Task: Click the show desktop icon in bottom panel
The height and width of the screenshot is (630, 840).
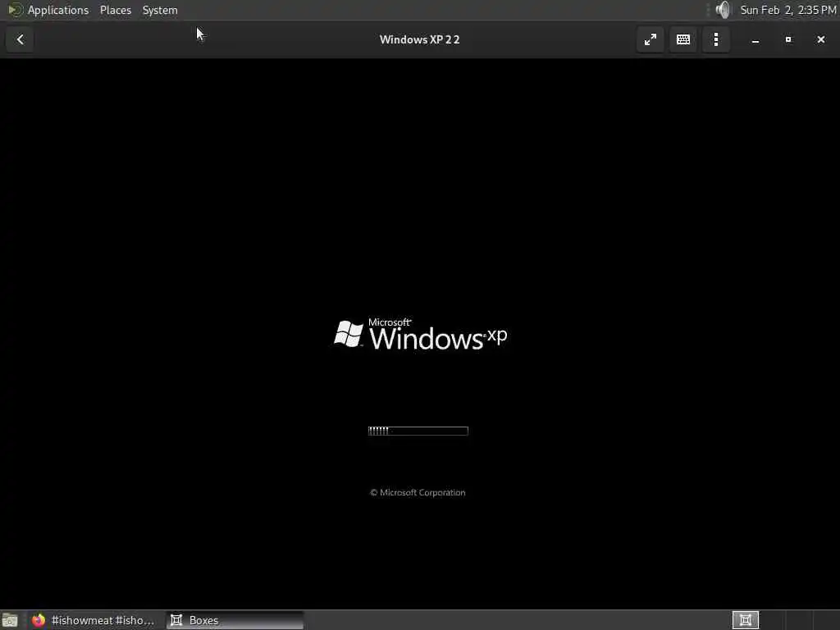Action: pos(10,620)
